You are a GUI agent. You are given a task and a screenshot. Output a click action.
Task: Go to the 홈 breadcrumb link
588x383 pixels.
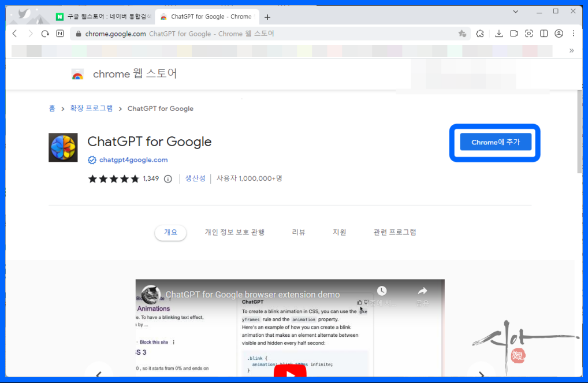pos(52,109)
